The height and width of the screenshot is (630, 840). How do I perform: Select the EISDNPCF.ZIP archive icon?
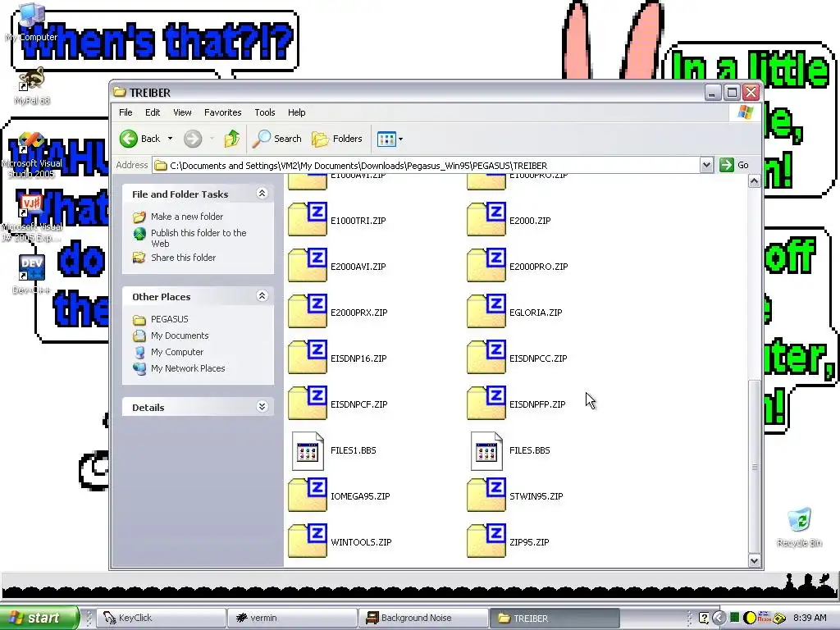(308, 404)
